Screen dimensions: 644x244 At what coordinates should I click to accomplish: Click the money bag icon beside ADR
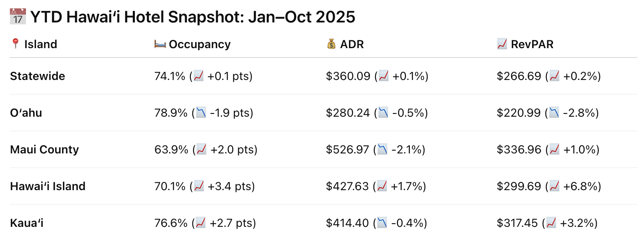(x=331, y=44)
